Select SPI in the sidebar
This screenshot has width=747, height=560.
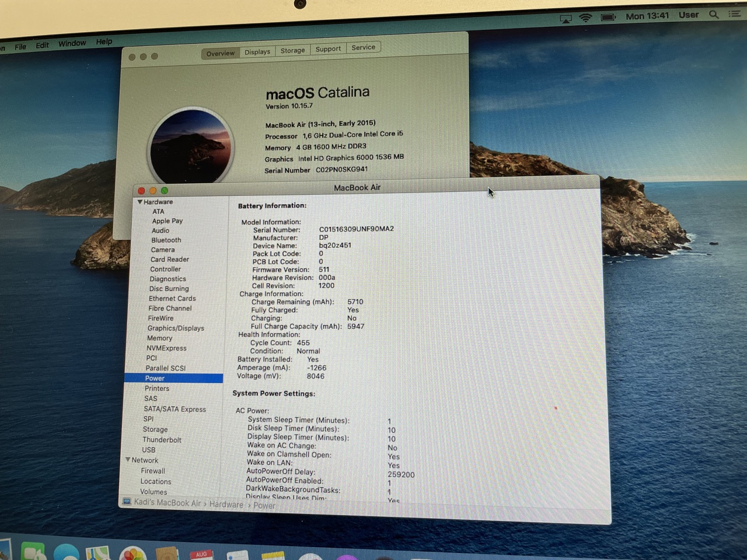pyautogui.click(x=148, y=419)
